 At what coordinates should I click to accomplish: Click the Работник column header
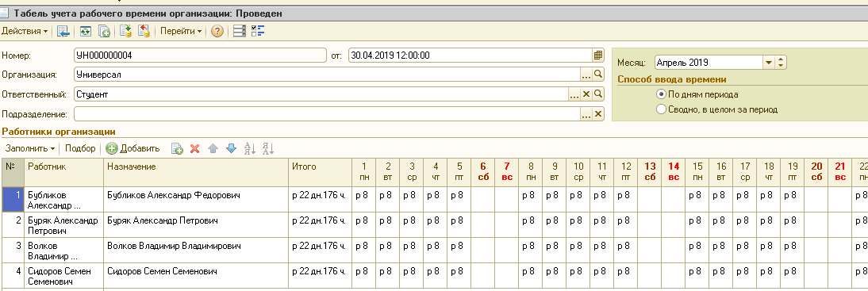tap(63, 172)
